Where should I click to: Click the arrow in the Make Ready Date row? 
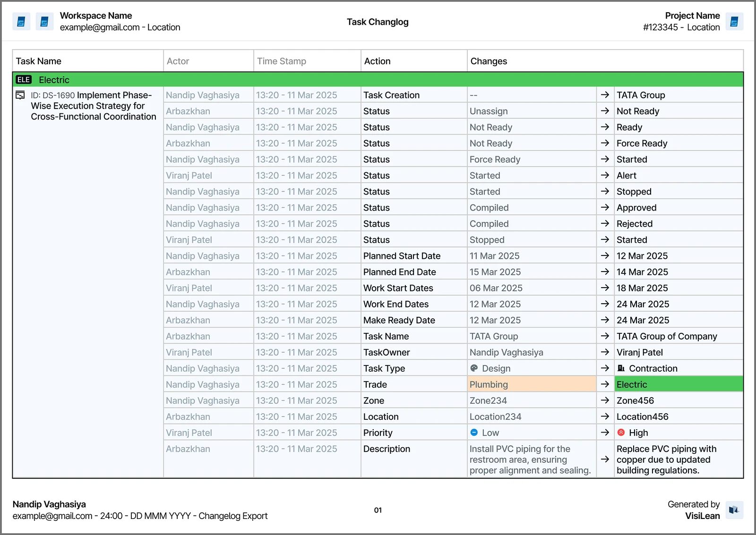point(605,320)
